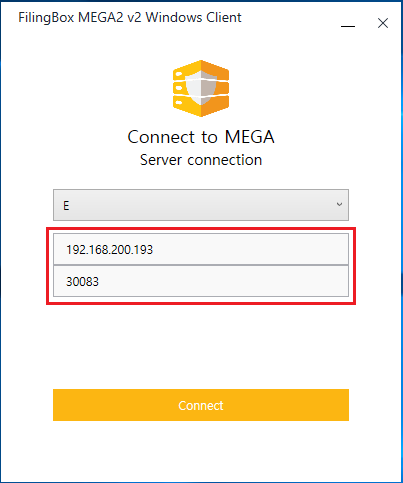Image resolution: width=403 pixels, height=483 pixels.
Task: Click the yellow Connect button
Action: [201, 405]
